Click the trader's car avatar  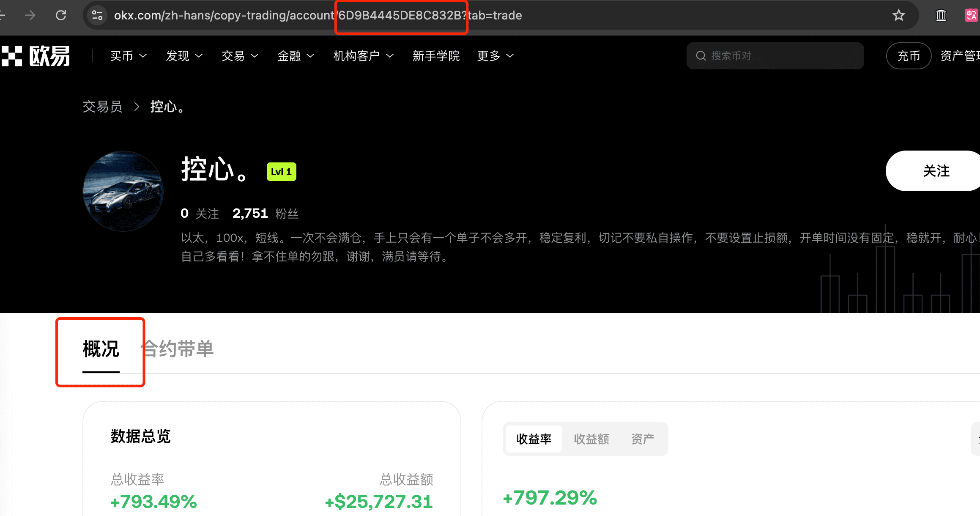pos(123,191)
